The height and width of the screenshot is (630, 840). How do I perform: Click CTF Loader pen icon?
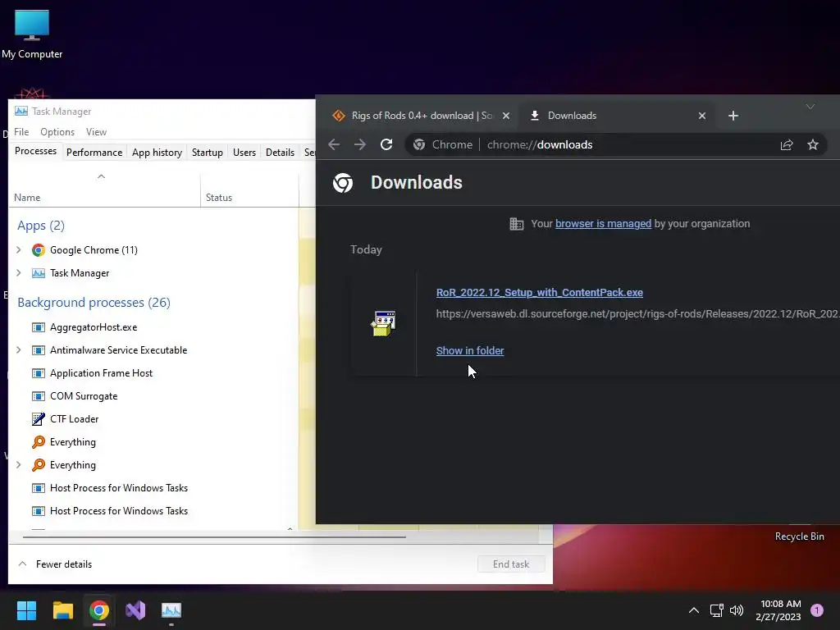tap(38, 419)
